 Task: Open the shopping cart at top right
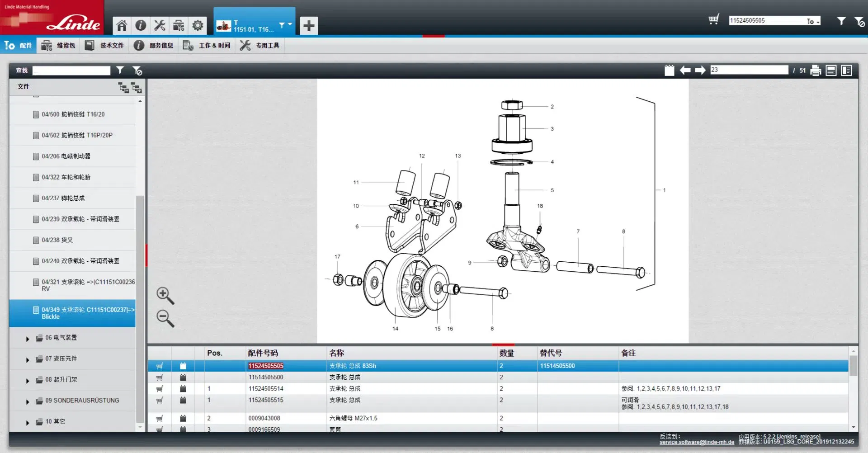[x=713, y=20]
